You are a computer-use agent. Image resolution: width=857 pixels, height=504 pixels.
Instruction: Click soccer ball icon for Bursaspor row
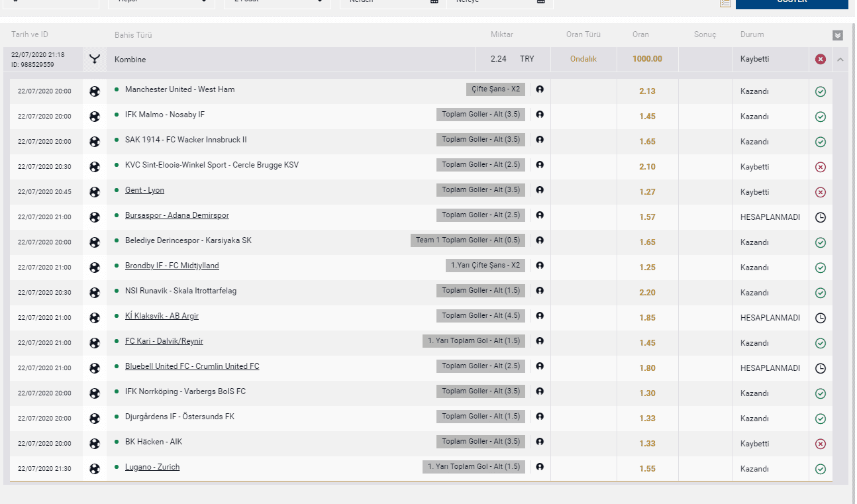tap(95, 217)
